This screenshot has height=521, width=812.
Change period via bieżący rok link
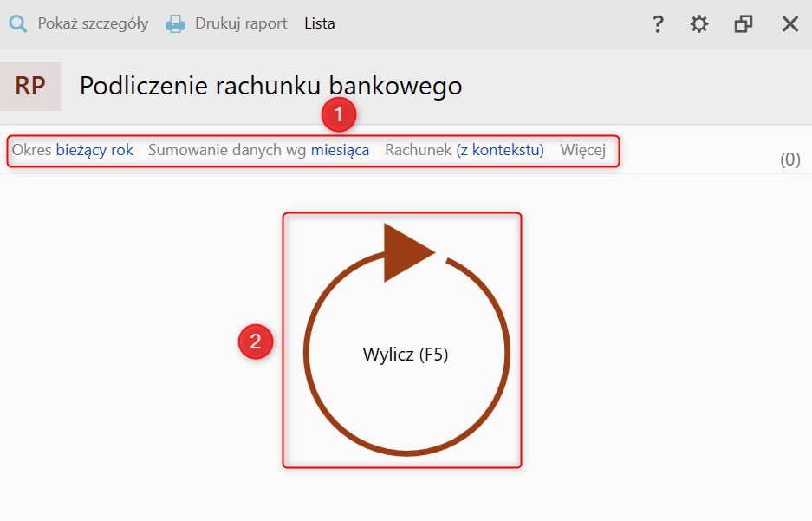click(94, 150)
